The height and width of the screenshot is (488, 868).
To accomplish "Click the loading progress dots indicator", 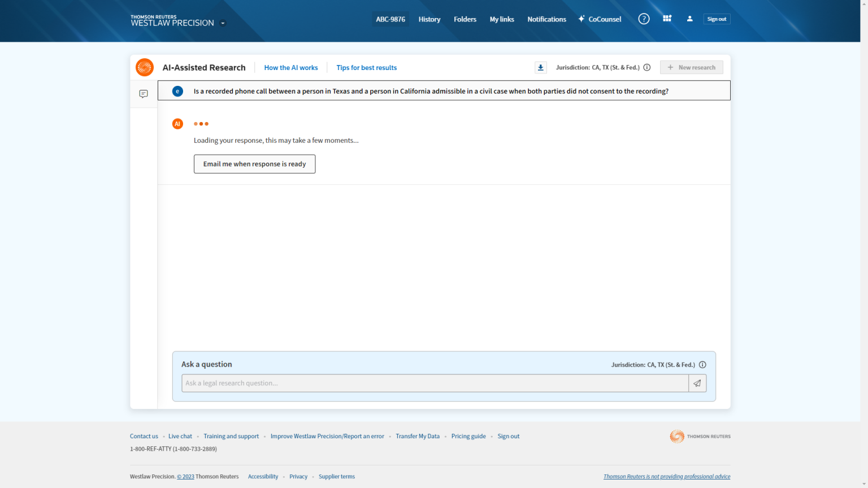I will (201, 124).
